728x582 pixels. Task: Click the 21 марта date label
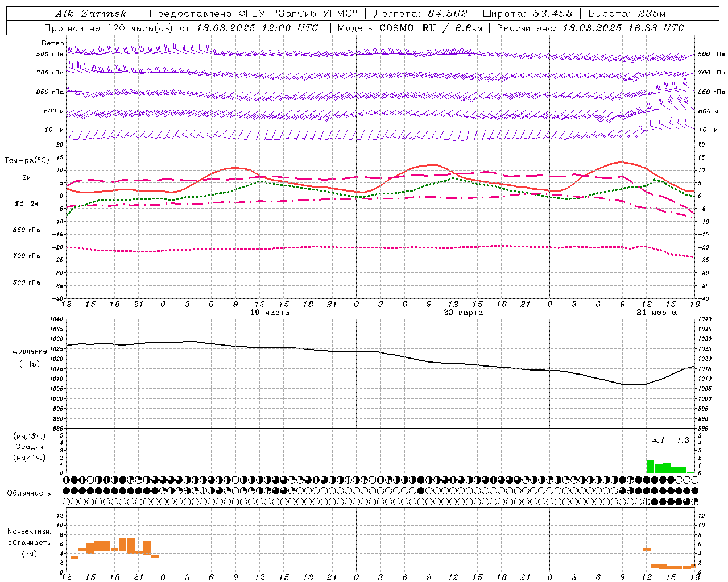[x=656, y=313]
